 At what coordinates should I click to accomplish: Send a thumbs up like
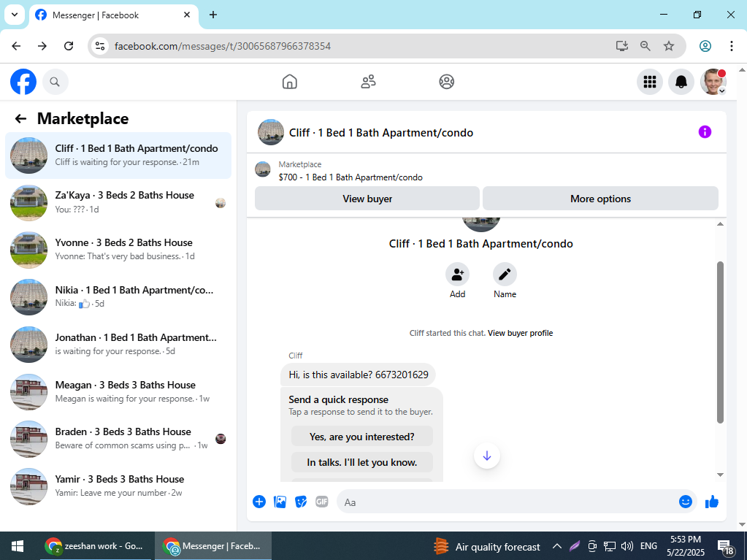click(712, 502)
